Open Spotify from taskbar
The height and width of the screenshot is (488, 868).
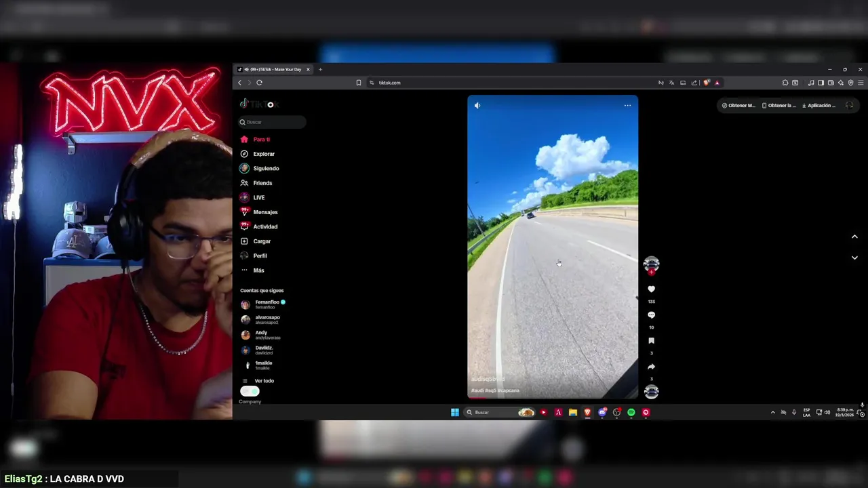click(x=631, y=412)
